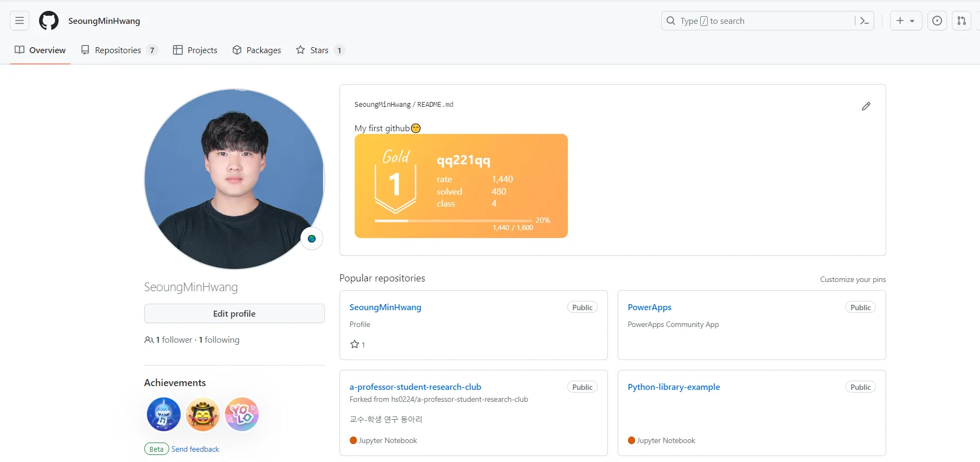980x462 pixels.
Task: Click SeoungMinHwang in README path
Action: 382,104
